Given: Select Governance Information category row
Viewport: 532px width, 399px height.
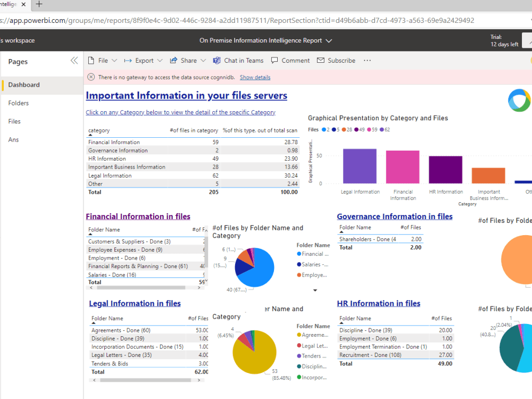Looking at the screenshot, I should pyautogui.click(x=193, y=151).
